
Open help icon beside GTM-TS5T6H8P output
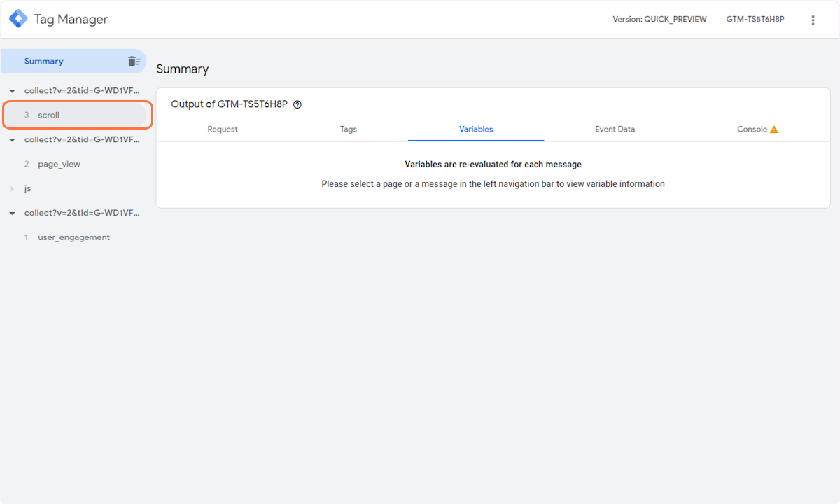[x=297, y=104]
